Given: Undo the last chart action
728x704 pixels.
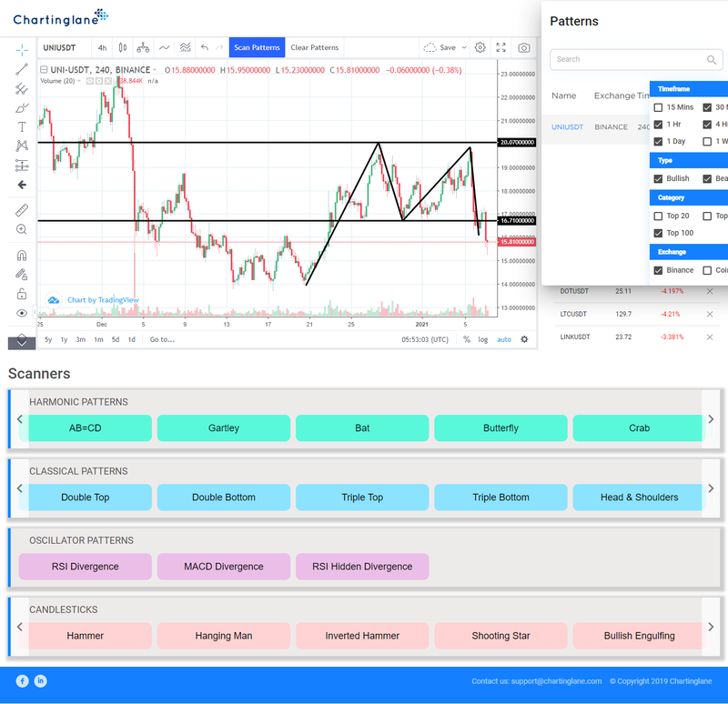Looking at the screenshot, I should pyautogui.click(x=205, y=47).
